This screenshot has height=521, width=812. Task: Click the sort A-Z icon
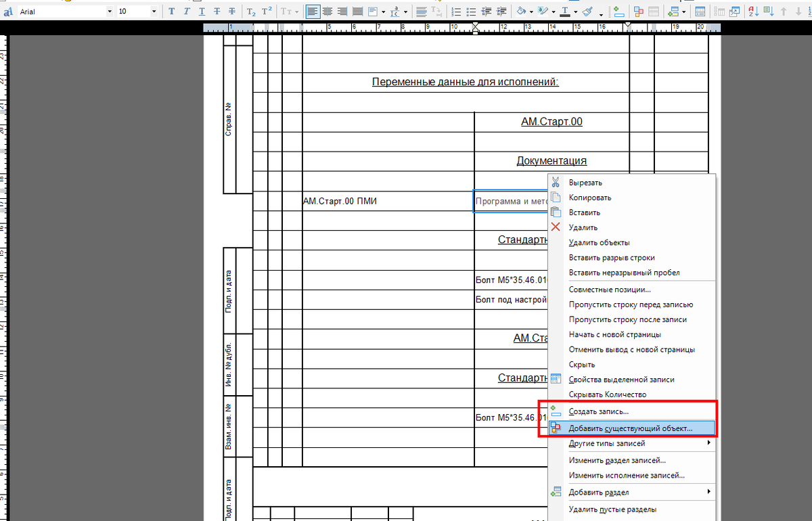point(754,12)
